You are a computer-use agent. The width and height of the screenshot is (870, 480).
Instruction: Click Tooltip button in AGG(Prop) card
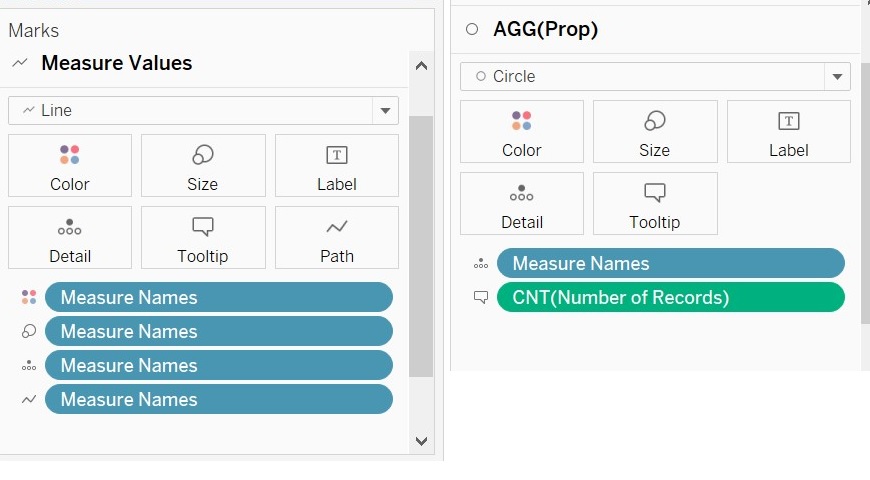(x=654, y=204)
